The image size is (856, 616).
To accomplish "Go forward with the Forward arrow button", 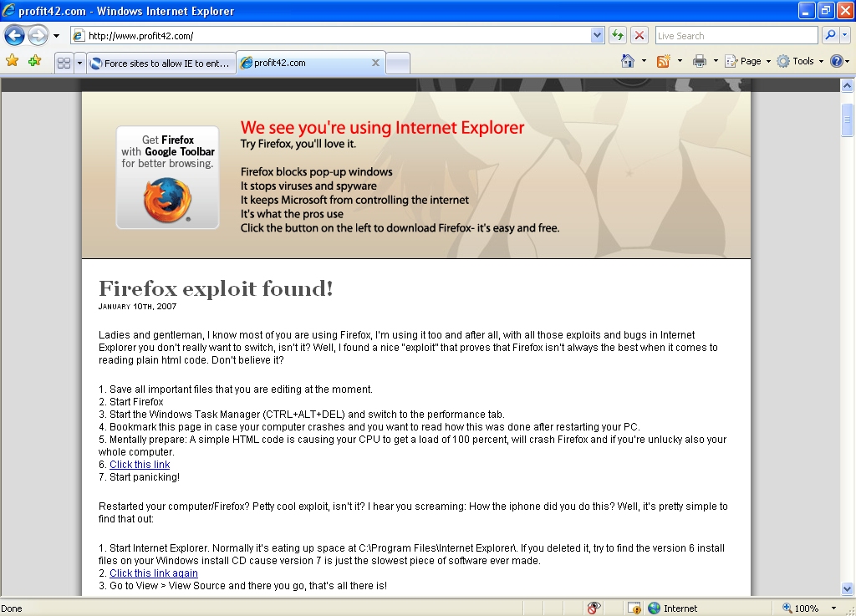I will (x=38, y=36).
